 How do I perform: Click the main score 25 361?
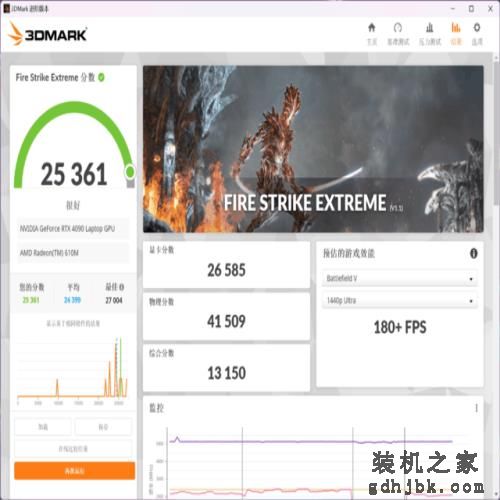click(x=74, y=174)
